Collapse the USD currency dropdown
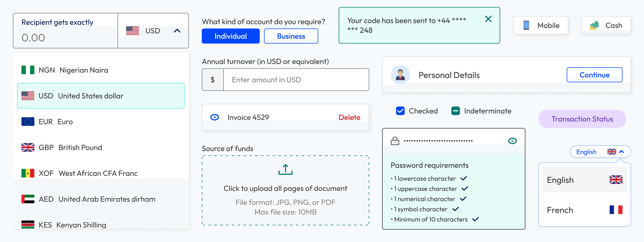This screenshot has width=644, height=242. tap(178, 31)
